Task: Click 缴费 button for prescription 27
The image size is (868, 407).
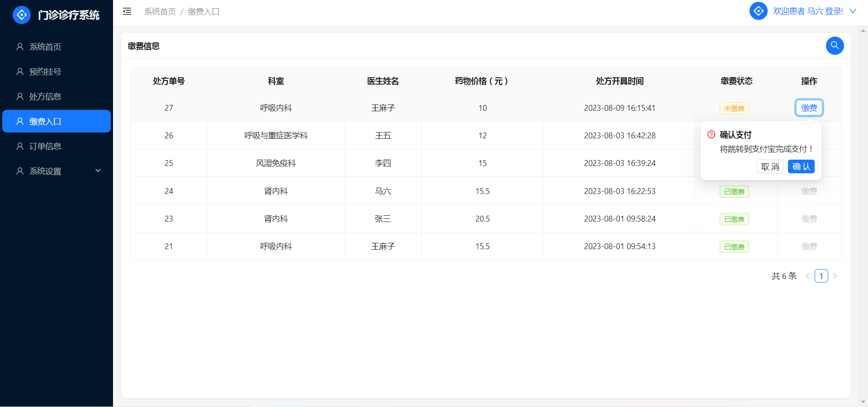Action: click(x=809, y=108)
